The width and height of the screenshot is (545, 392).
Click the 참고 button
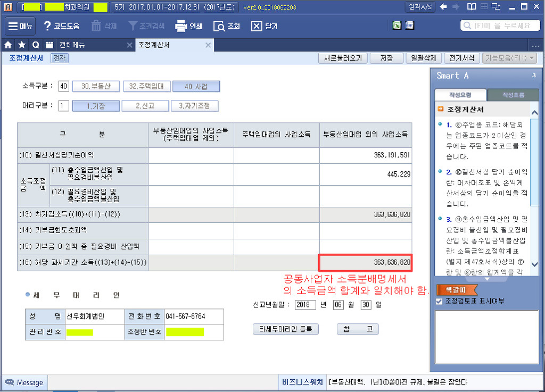click(358, 329)
